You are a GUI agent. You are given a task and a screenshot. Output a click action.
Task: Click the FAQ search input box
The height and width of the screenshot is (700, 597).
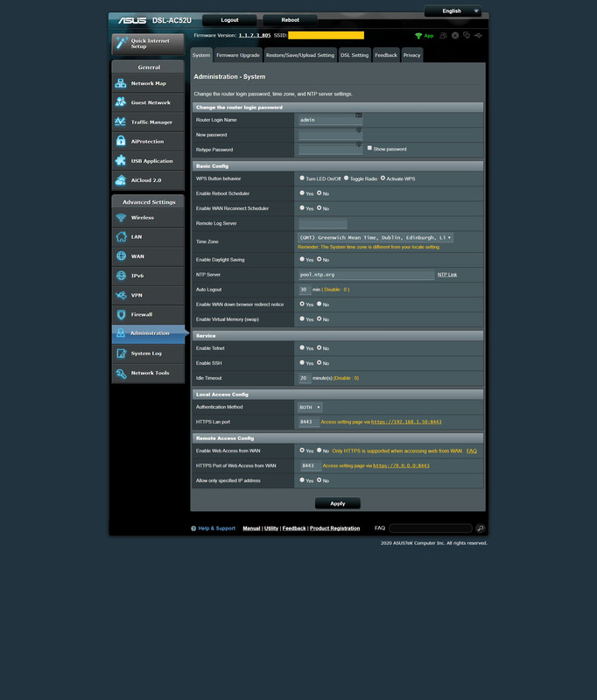click(x=431, y=528)
